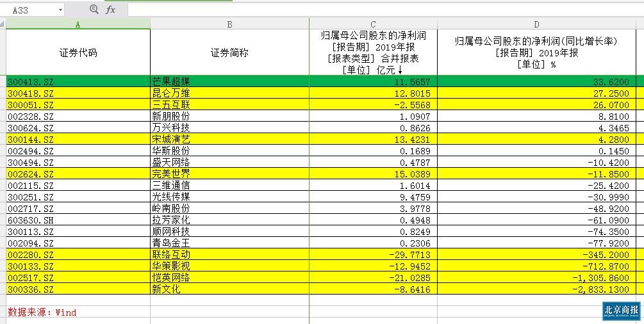Click into the formula bar input
The height and width of the screenshot is (324, 644).
click(x=386, y=10)
